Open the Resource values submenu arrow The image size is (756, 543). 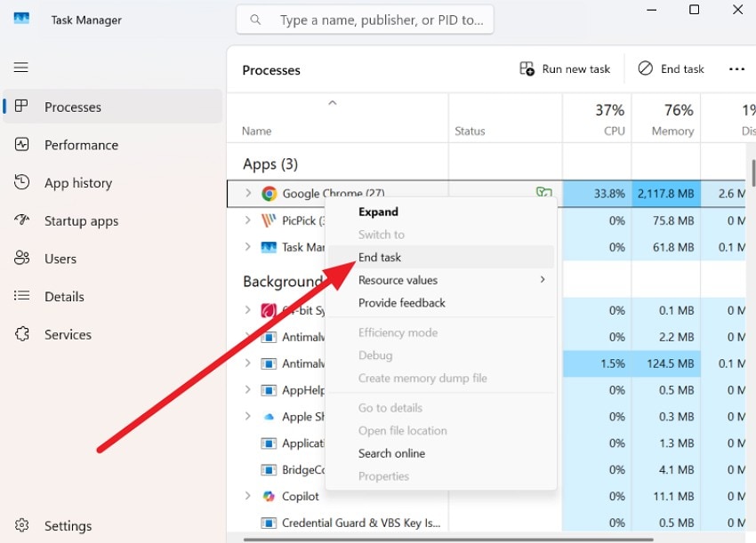[x=543, y=279]
